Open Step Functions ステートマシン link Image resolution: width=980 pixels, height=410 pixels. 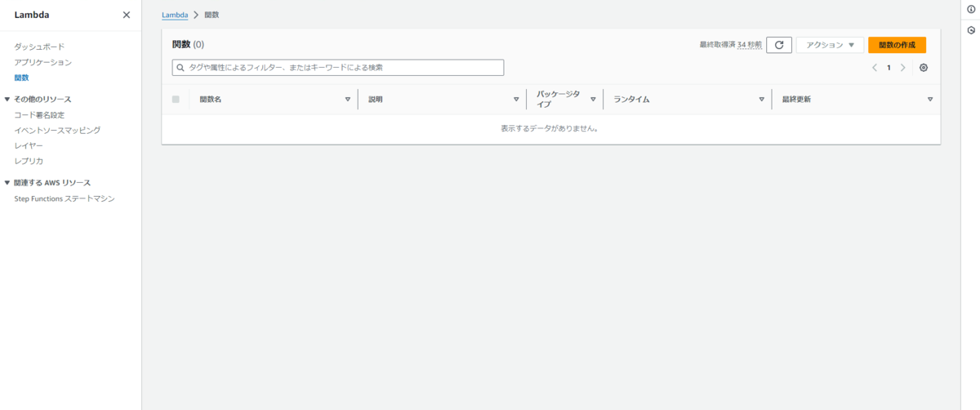click(x=65, y=198)
